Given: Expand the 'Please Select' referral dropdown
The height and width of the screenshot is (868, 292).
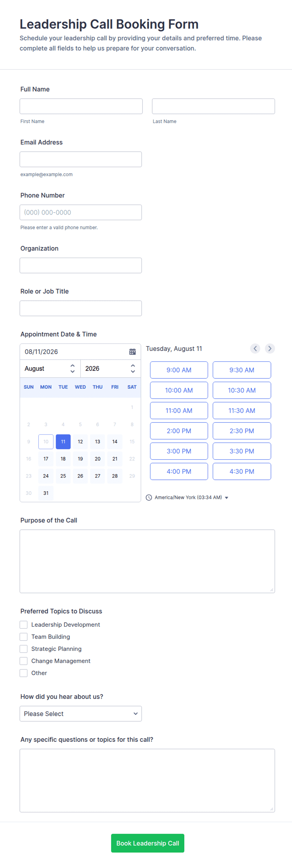Looking at the screenshot, I should coord(81,713).
